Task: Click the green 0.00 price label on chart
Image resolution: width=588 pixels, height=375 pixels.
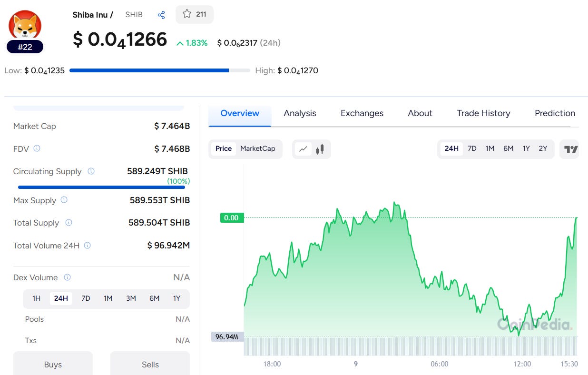Action: 232,218
